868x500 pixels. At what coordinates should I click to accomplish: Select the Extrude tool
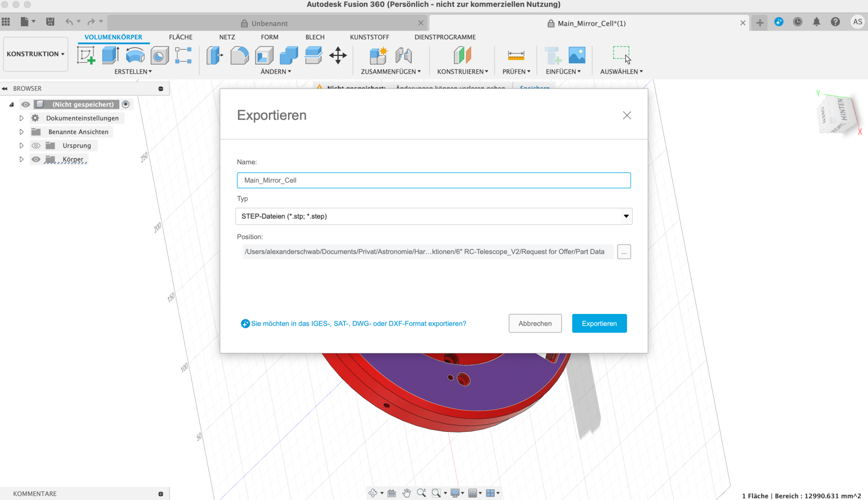click(110, 56)
